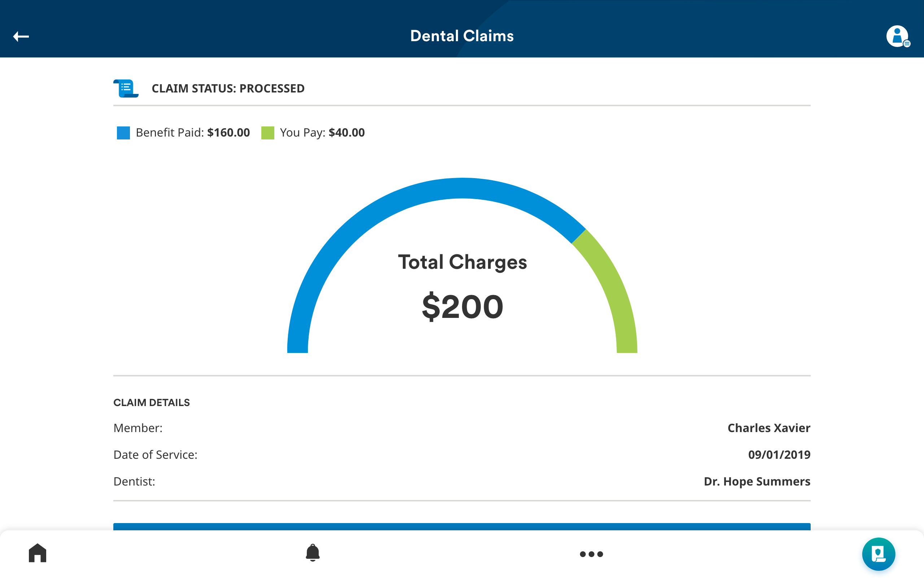This screenshot has height=578, width=924.
Task: Click 'CLAIM STATUS: PROCESSED' heading
Action: pyautogui.click(x=228, y=89)
